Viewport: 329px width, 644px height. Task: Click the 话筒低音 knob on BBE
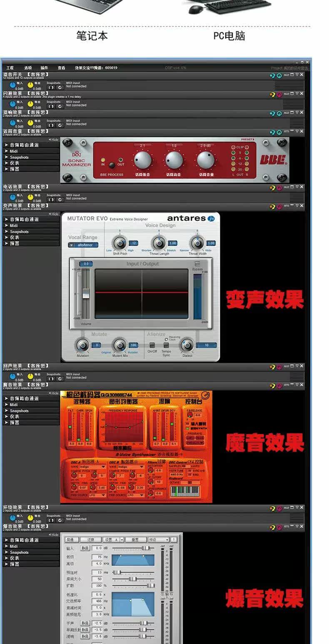tap(142, 160)
